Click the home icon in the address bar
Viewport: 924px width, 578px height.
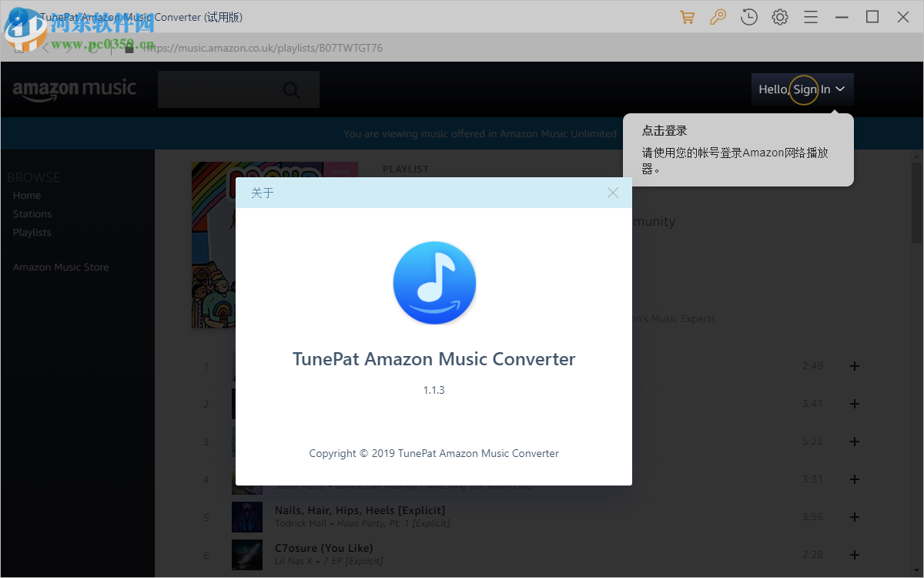tap(19, 48)
